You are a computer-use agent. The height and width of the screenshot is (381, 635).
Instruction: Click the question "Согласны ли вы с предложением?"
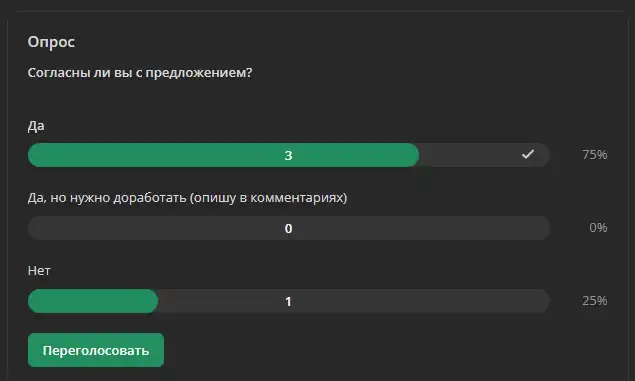point(140,73)
